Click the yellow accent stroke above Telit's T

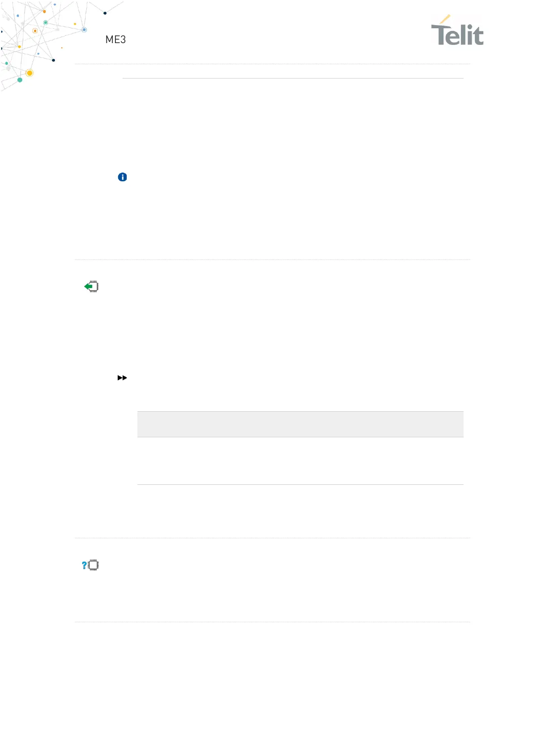coord(445,19)
